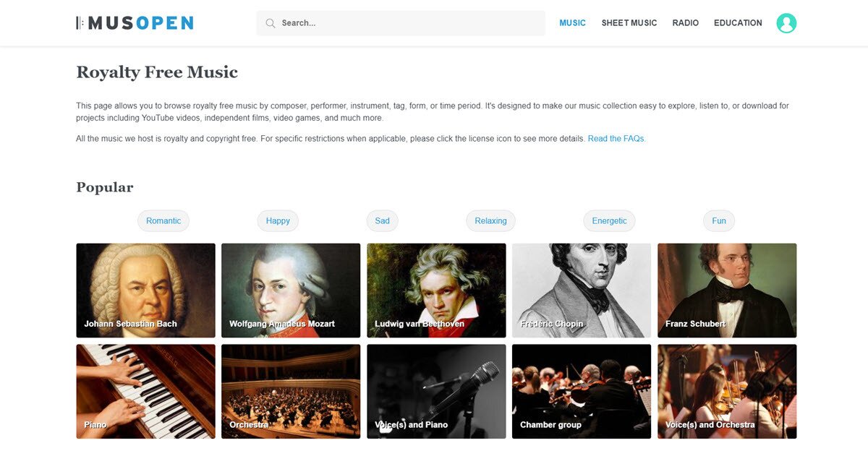The width and height of the screenshot is (868, 469).
Task: Select the Education navigation item
Action: point(738,23)
